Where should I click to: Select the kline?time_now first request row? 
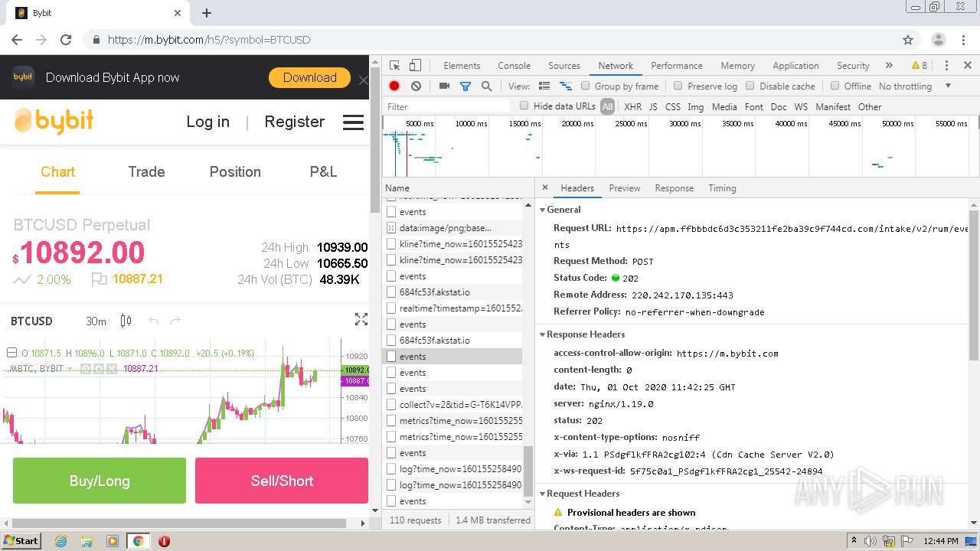pyautogui.click(x=452, y=244)
